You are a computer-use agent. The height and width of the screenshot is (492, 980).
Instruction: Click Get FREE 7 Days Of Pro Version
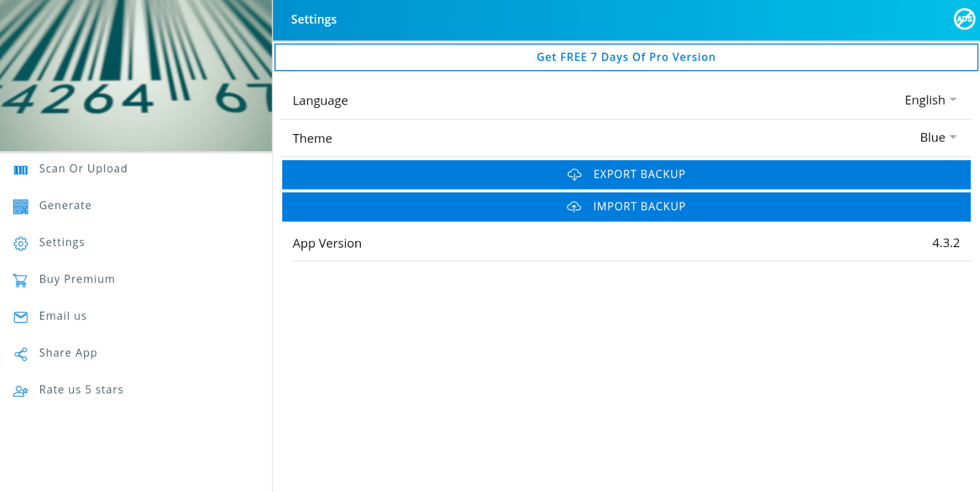(626, 57)
